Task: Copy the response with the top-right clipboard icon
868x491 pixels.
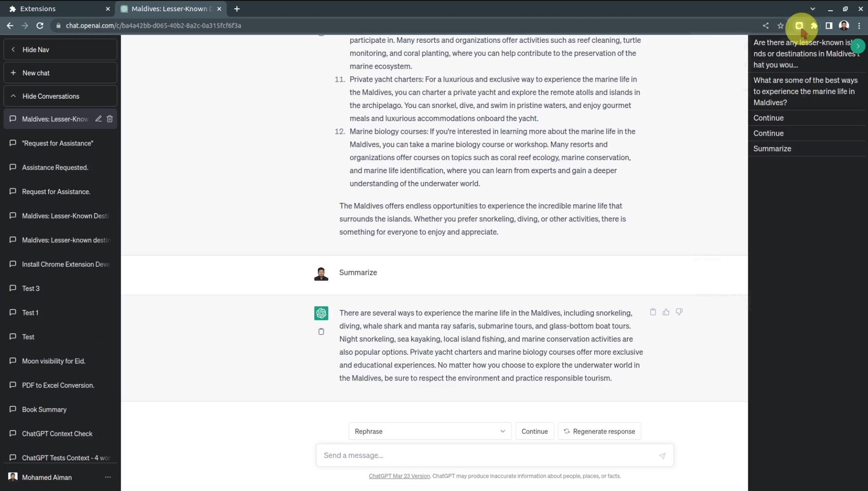Action: point(653,312)
